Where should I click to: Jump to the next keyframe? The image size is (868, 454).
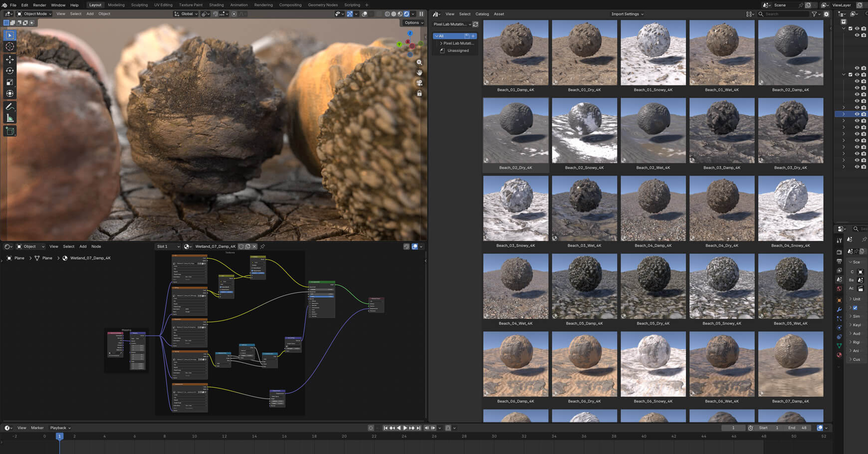tap(412, 428)
